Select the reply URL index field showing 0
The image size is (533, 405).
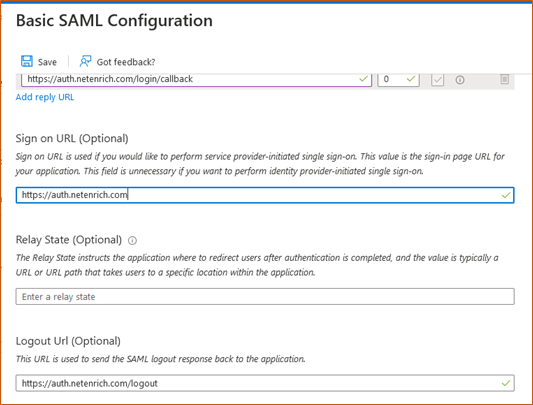398,80
